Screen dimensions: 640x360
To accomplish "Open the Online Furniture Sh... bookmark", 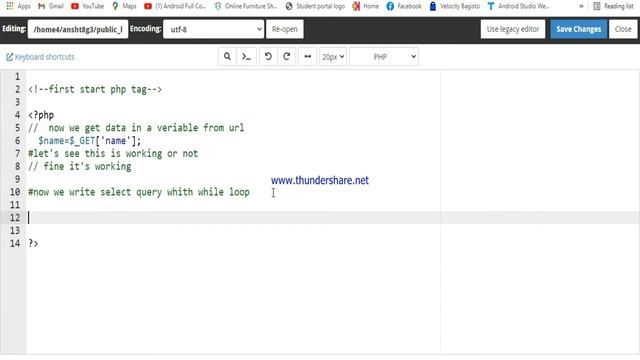I will [246, 6].
